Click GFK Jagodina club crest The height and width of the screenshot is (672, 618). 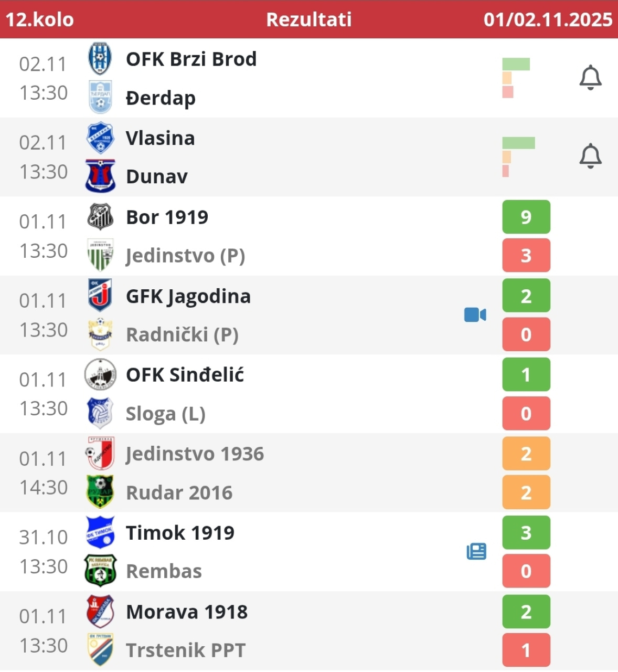[x=100, y=296]
